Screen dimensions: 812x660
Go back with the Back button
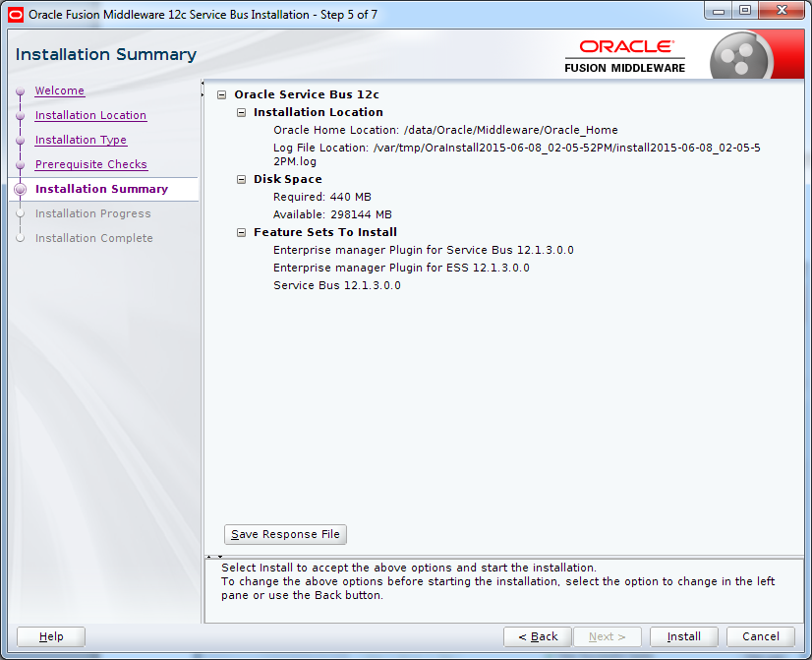pyautogui.click(x=538, y=636)
